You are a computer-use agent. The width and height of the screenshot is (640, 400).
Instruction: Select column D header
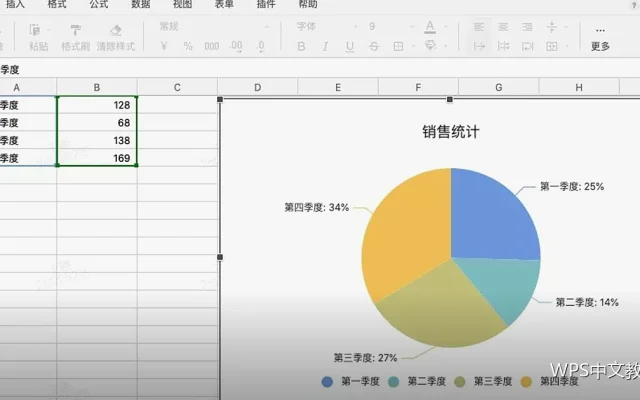pyautogui.click(x=258, y=87)
